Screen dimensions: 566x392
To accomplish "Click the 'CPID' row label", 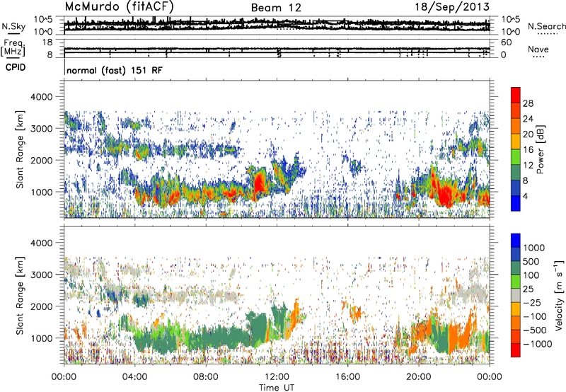I will click(x=16, y=67).
